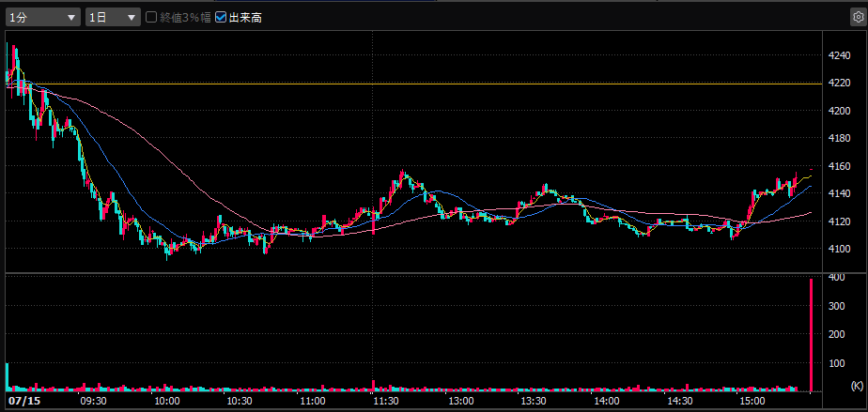Select the (K) volume unit label

(857, 385)
